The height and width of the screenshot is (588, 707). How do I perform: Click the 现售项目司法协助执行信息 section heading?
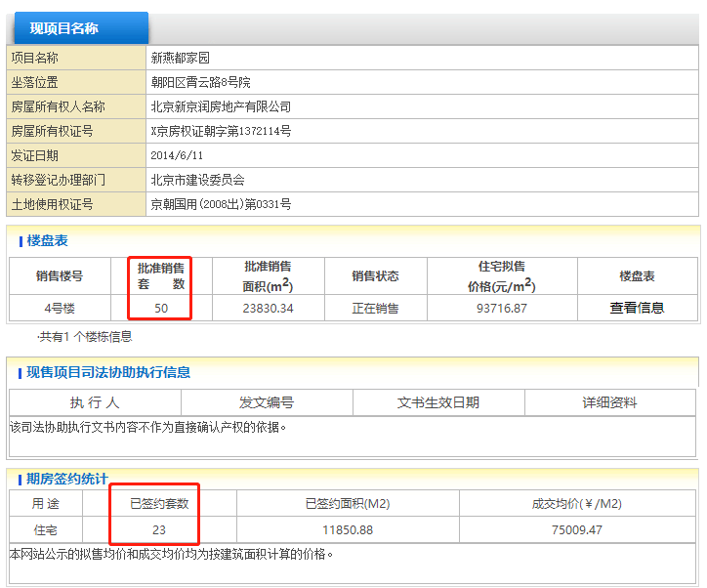[107, 372]
